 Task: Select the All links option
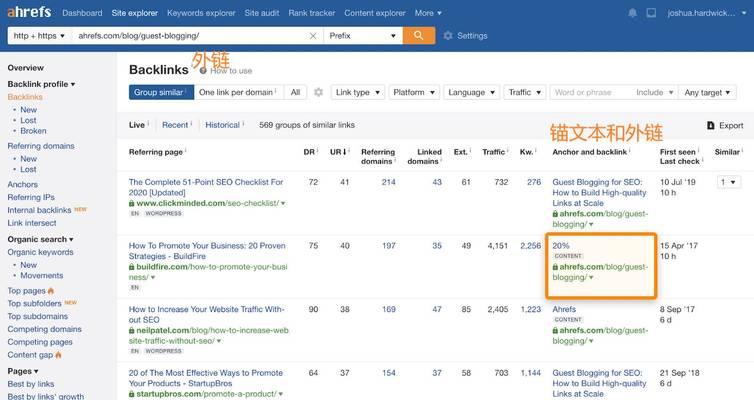pos(295,92)
